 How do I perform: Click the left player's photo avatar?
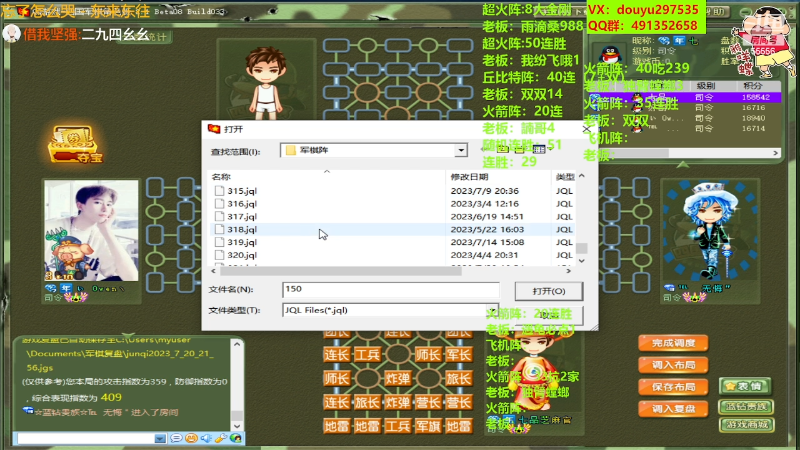91,231
